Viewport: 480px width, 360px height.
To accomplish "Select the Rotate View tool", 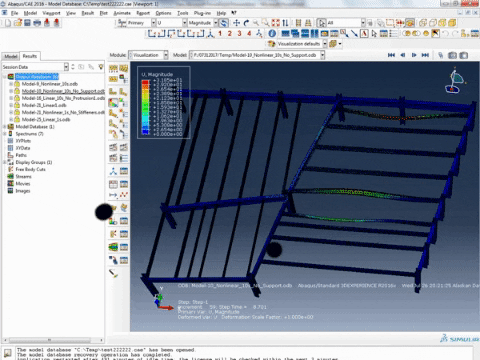I will (246, 23).
